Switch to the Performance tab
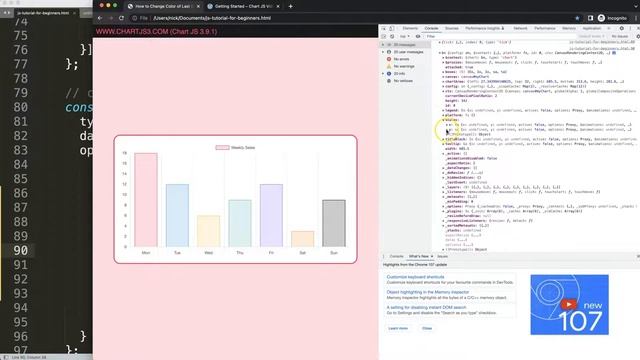 (x=544, y=28)
